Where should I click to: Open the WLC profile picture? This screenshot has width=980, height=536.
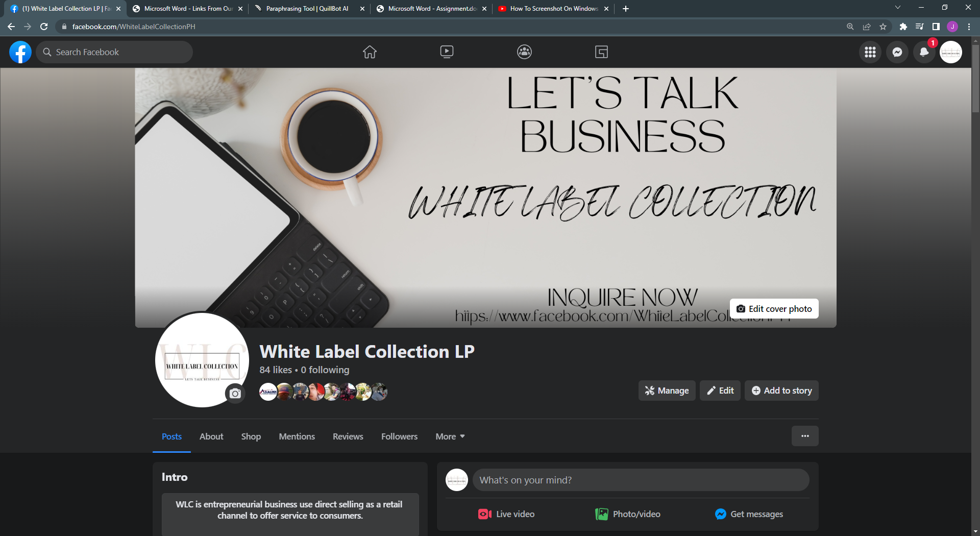tap(202, 360)
